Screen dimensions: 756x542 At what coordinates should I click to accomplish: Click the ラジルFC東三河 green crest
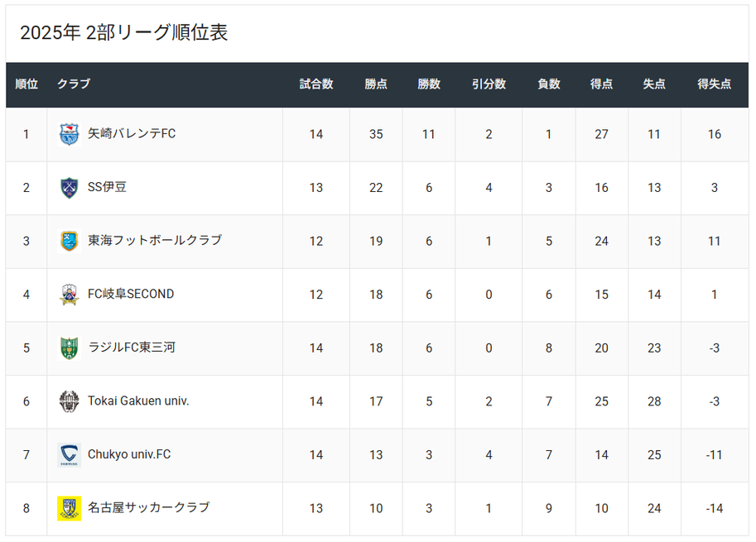(70, 348)
